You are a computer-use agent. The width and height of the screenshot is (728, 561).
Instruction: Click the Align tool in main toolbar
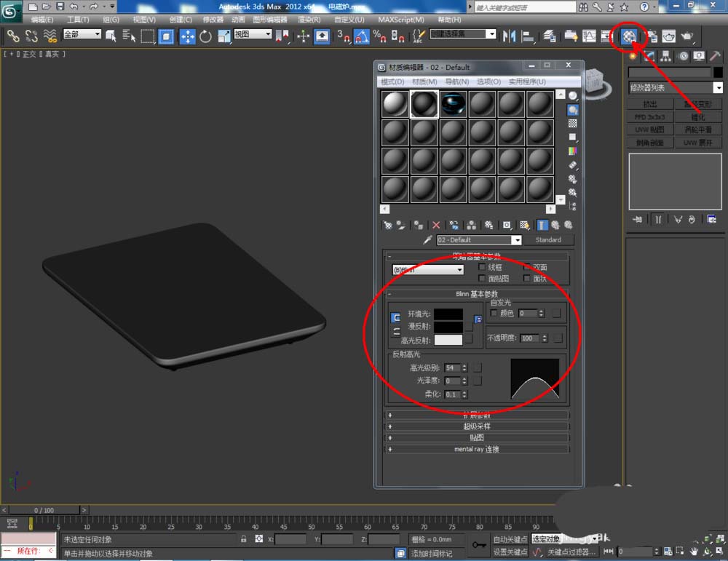[x=528, y=36]
